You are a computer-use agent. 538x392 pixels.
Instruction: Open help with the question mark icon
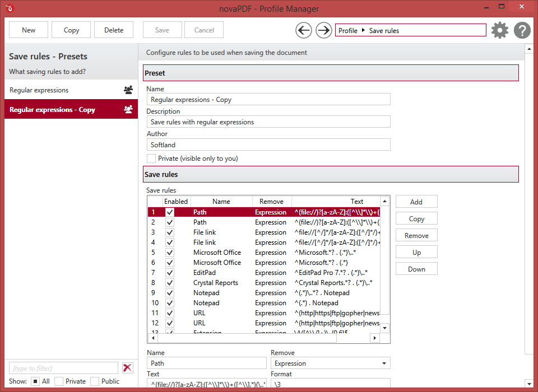click(522, 30)
